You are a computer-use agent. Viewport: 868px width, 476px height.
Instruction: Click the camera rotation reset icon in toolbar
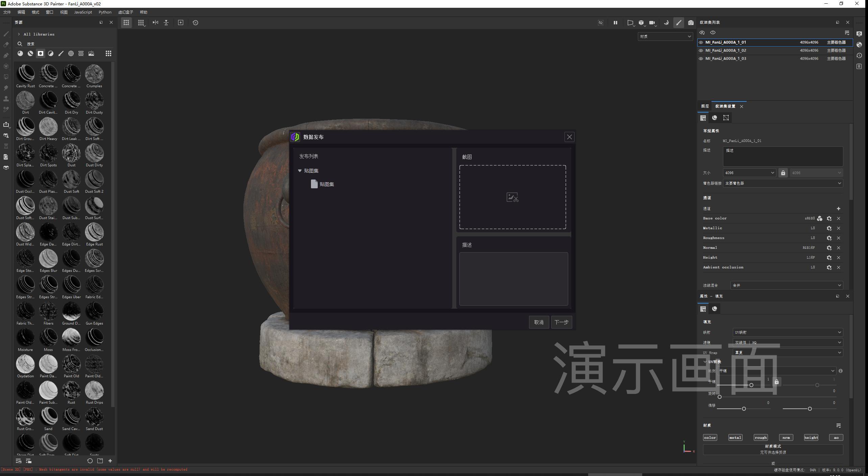click(195, 23)
